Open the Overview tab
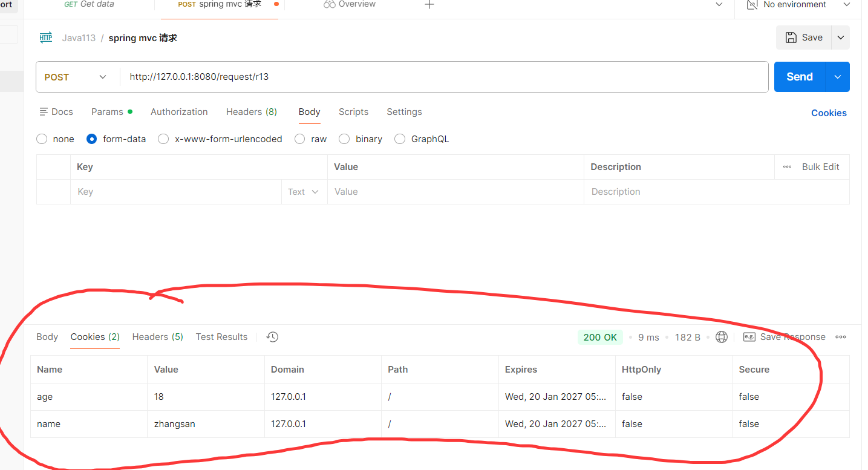The width and height of the screenshot is (868, 470). click(x=350, y=4)
